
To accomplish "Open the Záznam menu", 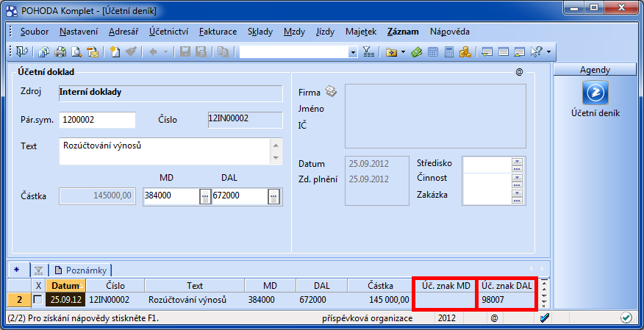I will tap(403, 32).
